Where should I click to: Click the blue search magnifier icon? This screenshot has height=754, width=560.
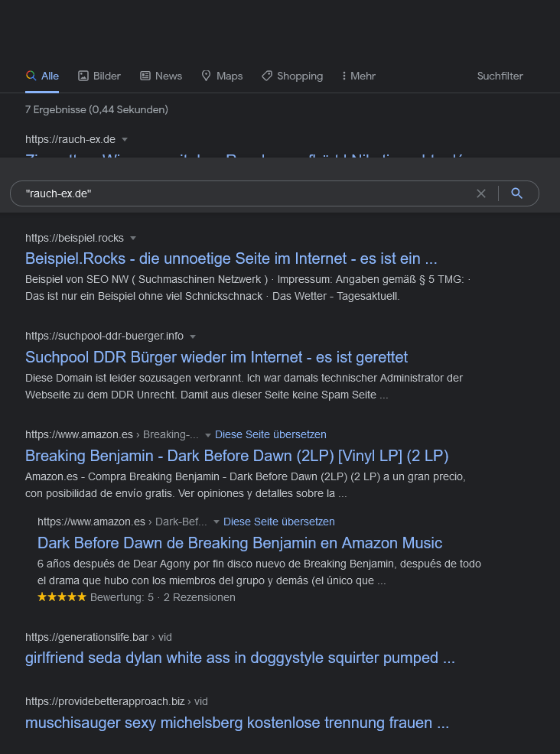517,193
